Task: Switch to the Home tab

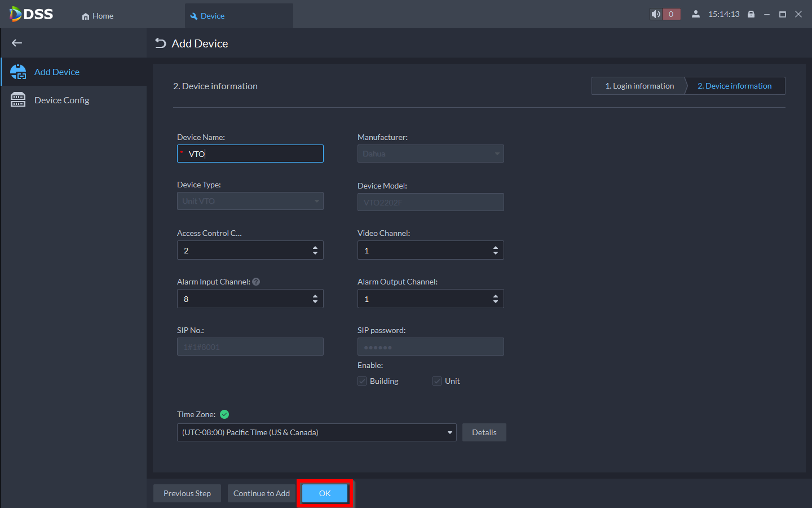Action: click(98, 16)
